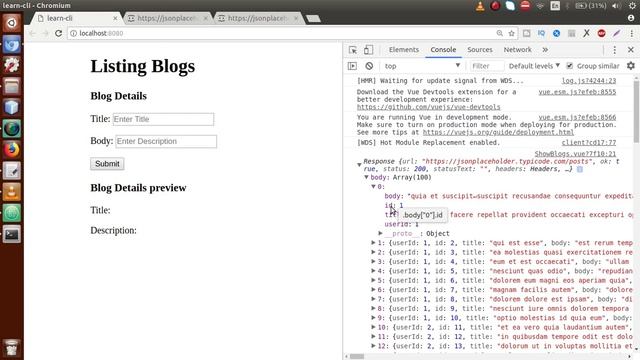640x360 pixels.
Task: Focus the Enter Description input field
Action: [166, 141]
